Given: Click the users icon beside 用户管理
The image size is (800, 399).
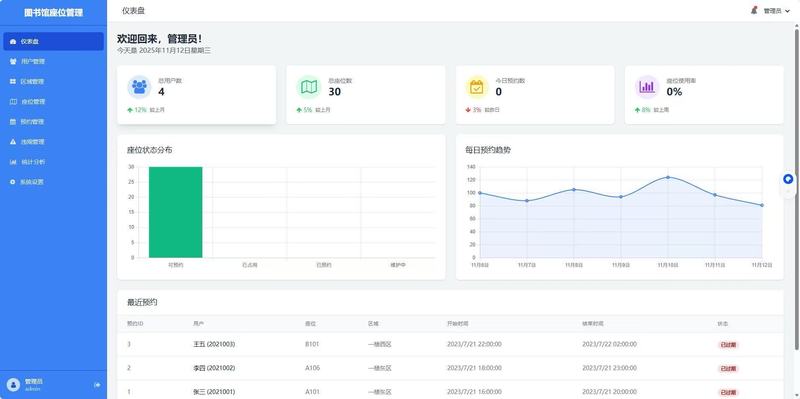Looking at the screenshot, I should (13, 61).
